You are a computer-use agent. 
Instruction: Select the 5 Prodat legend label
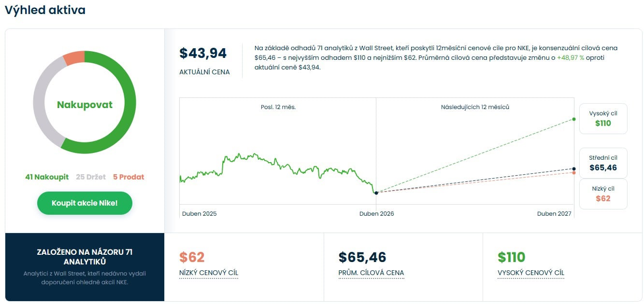tap(129, 177)
